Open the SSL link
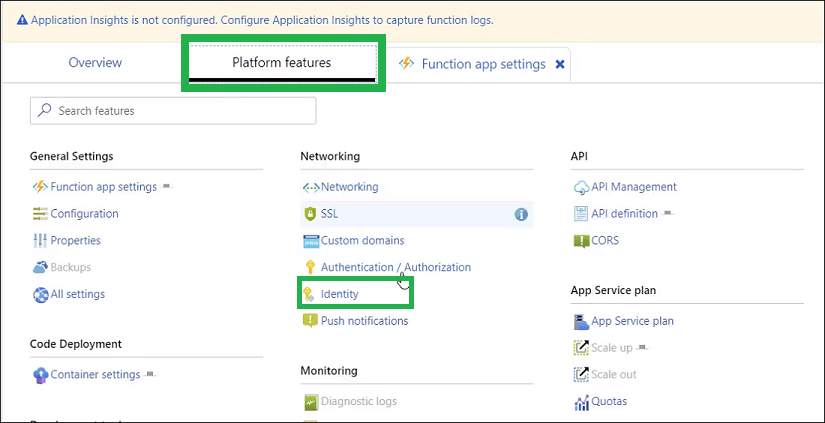Viewport: 825px width, 423px height. pos(329,214)
